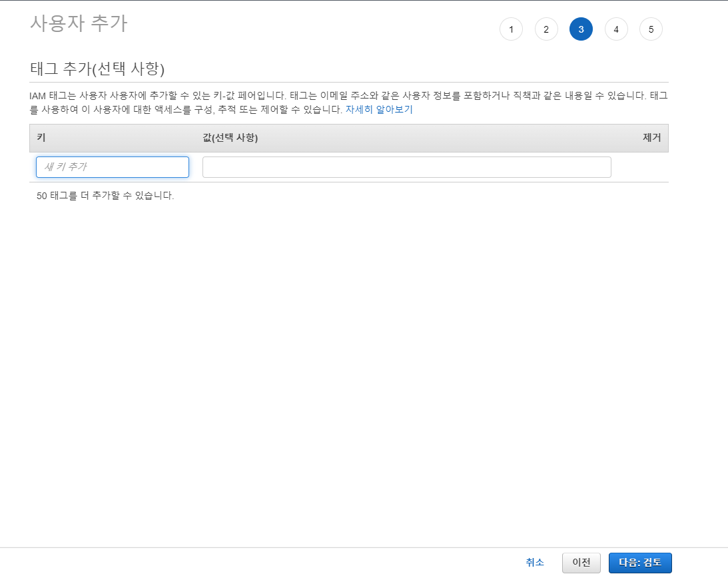The height and width of the screenshot is (576, 728).
Task: Click the 값(선택 사항) column header
Action: coord(230,137)
